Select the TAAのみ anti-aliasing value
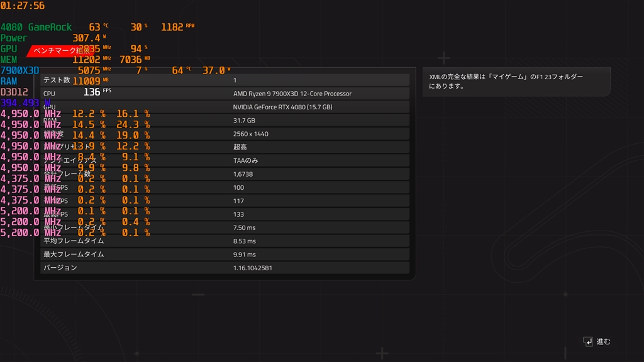Viewport: 644px width, 362px height. pos(245,160)
